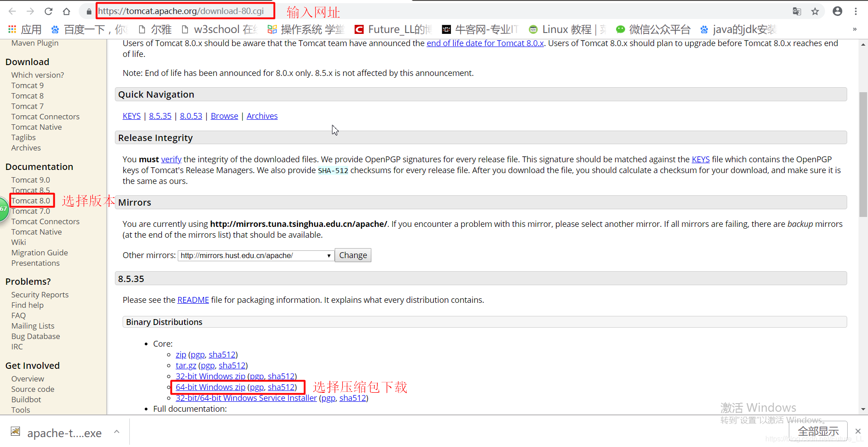Click the scrollbar down arrow

coord(863,409)
